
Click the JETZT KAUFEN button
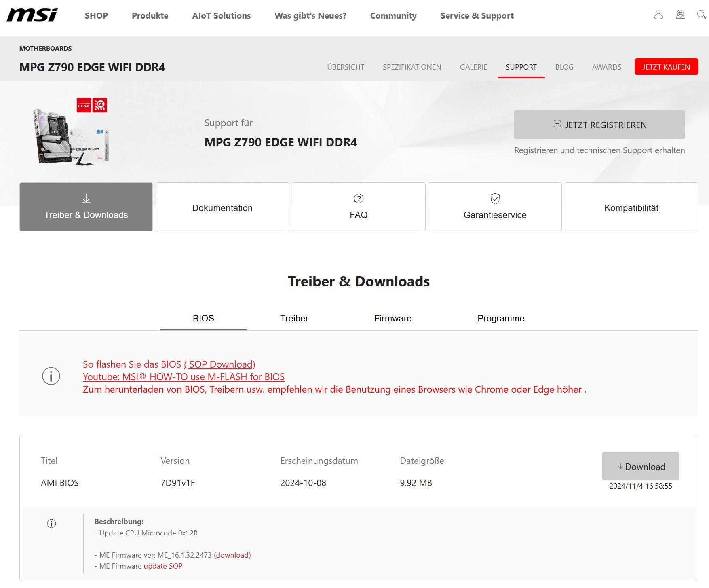(x=666, y=67)
